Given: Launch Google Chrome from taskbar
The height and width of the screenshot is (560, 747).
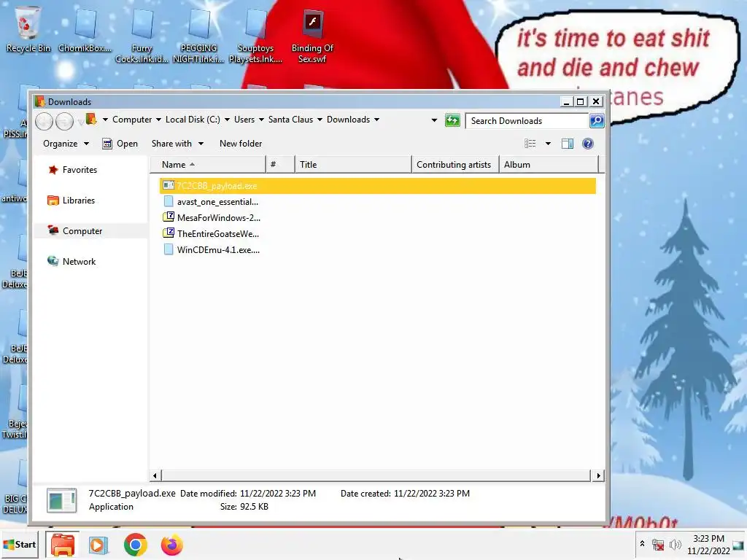Looking at the screenshot, I should [135, 545].
